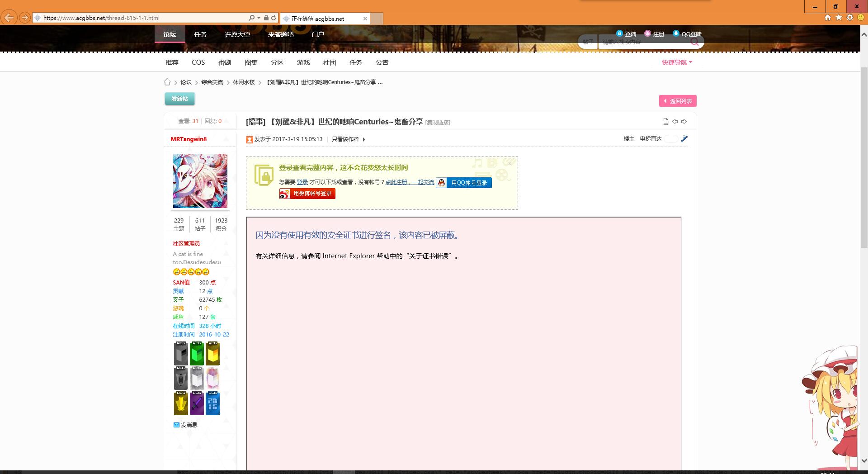Viewport: 868px width, 474px height.
Task: Open the MRTangwin8 username link
Action: [x=189, y=139]
